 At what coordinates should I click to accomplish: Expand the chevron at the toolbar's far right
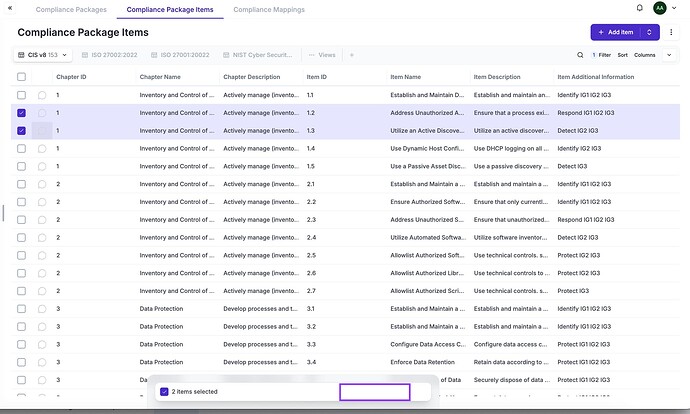(x=669, y=55)
